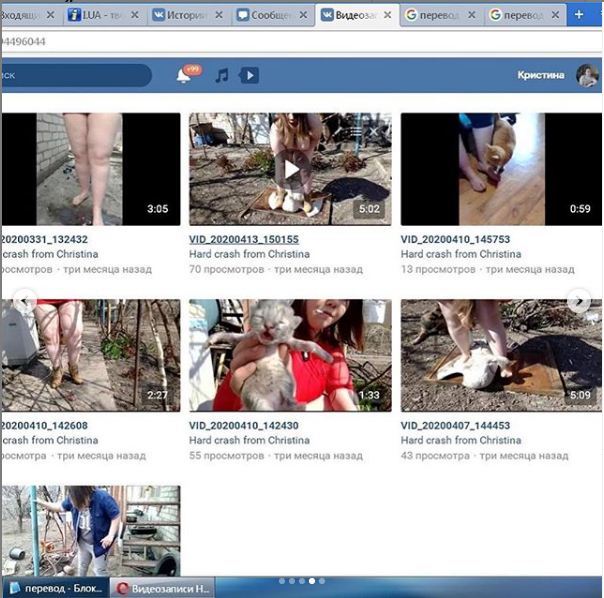Viewport: 604px width, 598px height.
Task: Select the highlighted pagination dot at bottom
Action: (x=311, y=580)
